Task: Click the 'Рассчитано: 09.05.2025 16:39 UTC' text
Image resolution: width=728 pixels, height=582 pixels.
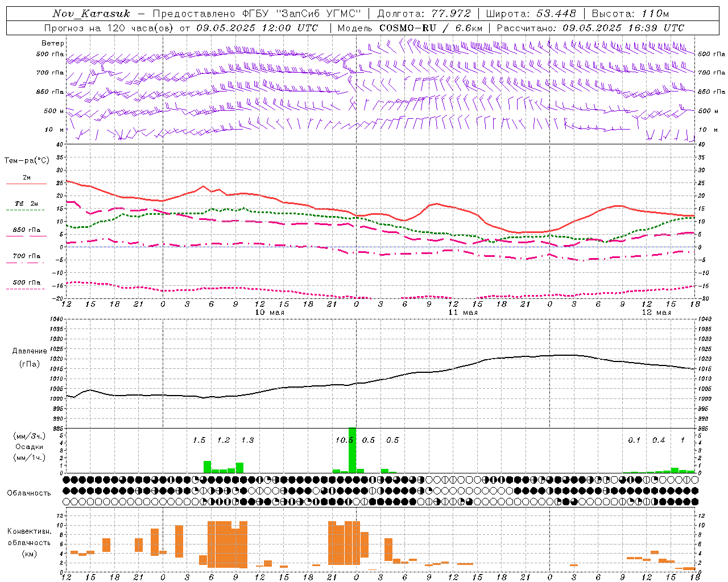Action: coord(590,28)
